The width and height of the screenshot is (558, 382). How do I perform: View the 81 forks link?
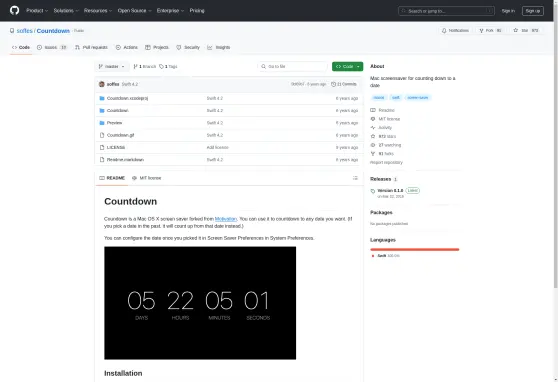[x=386, y=154]
